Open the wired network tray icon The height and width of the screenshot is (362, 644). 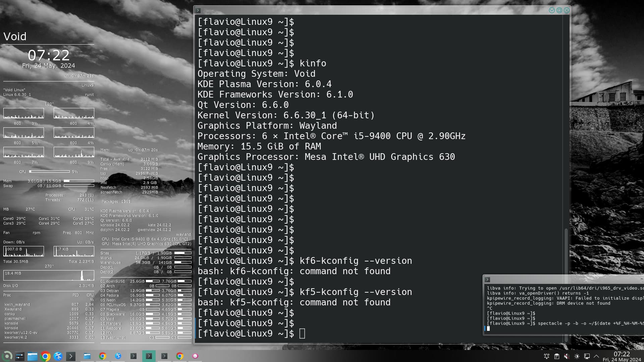pos(587,356)
